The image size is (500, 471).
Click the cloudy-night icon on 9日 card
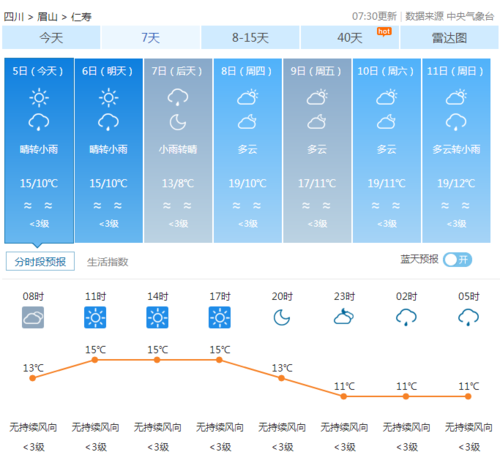[317, 122]
